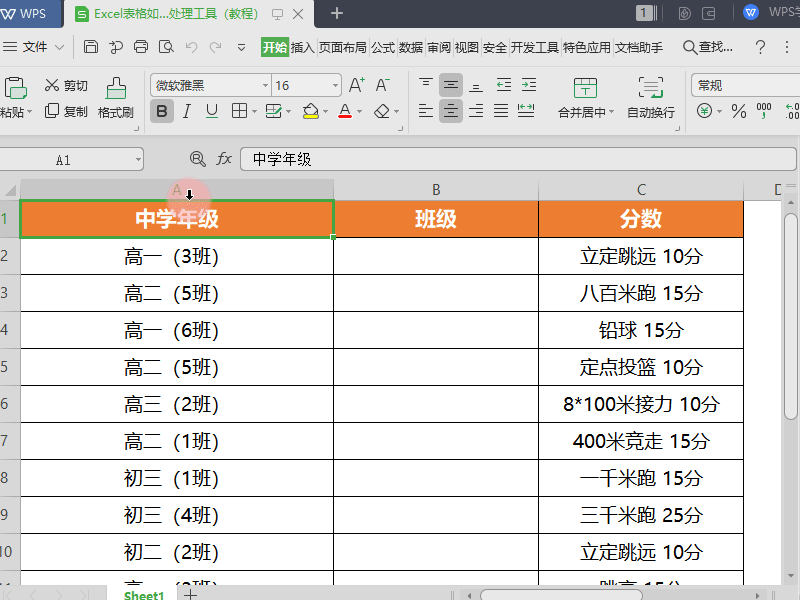Align text left
Image resolution: width=800 pixels, height=600 pixels.
tap(426, 111)
